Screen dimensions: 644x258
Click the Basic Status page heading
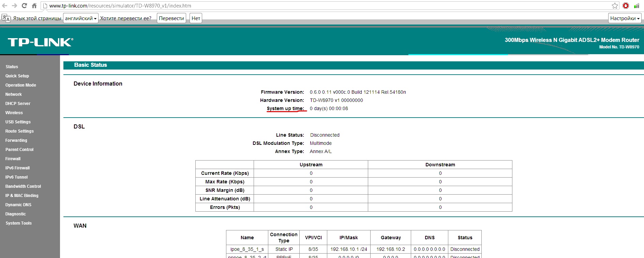coord(91,65)
